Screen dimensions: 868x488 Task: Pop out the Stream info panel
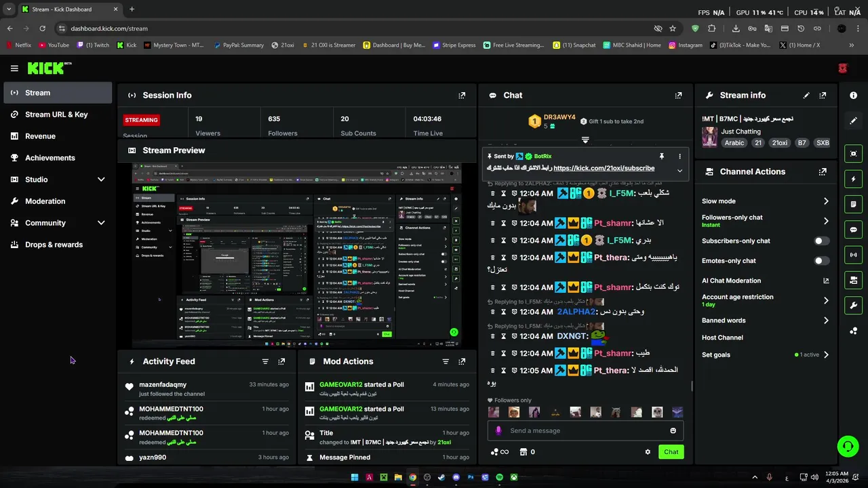point(823,96)
